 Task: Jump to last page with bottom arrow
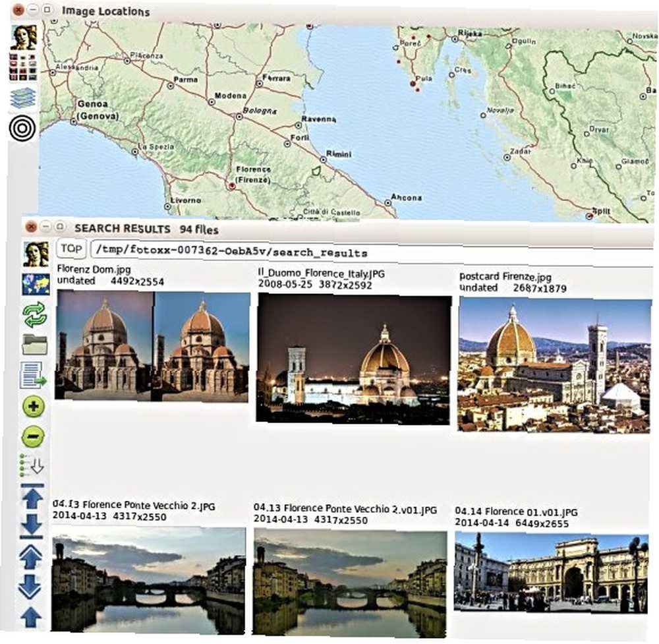pos(32,526)
